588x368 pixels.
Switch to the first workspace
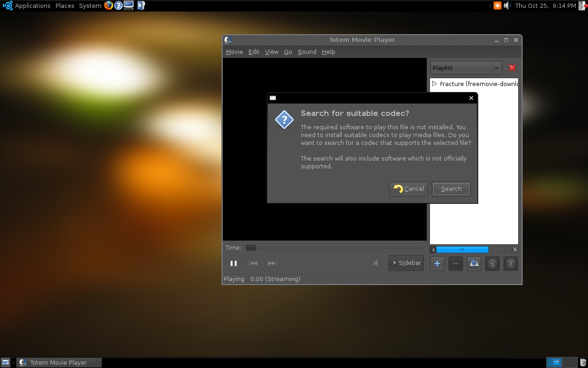[x=554, y=362]
